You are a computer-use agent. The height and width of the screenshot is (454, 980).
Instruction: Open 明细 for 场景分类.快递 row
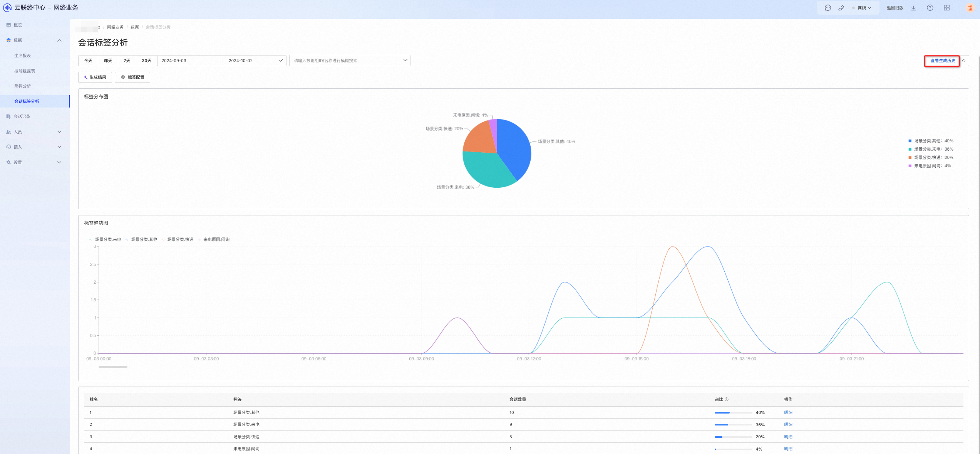788,437
